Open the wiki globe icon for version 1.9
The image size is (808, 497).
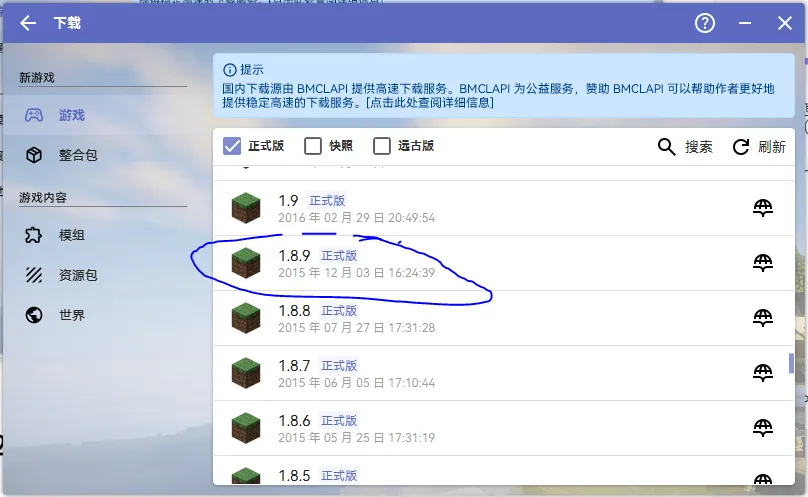(x=762, y=208)
